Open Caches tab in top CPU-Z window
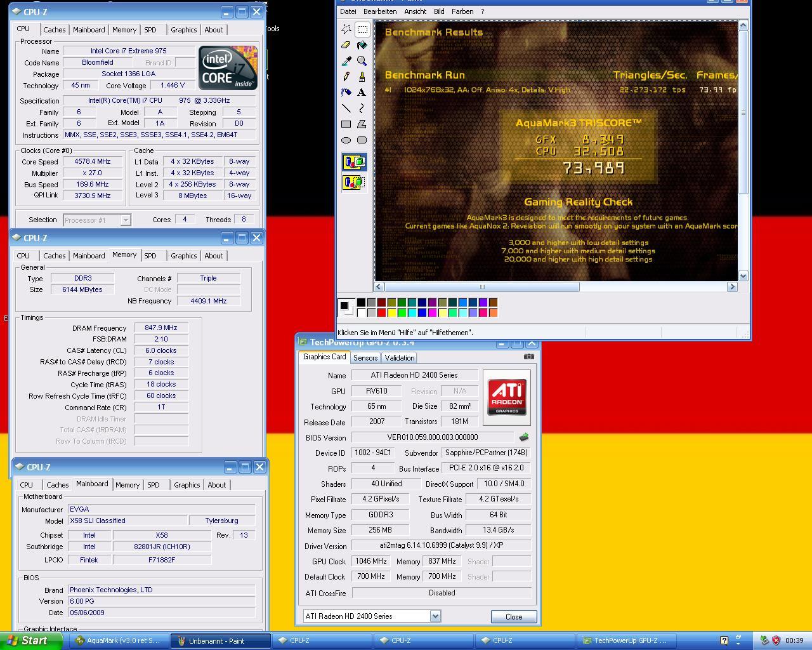 point(55,30)
